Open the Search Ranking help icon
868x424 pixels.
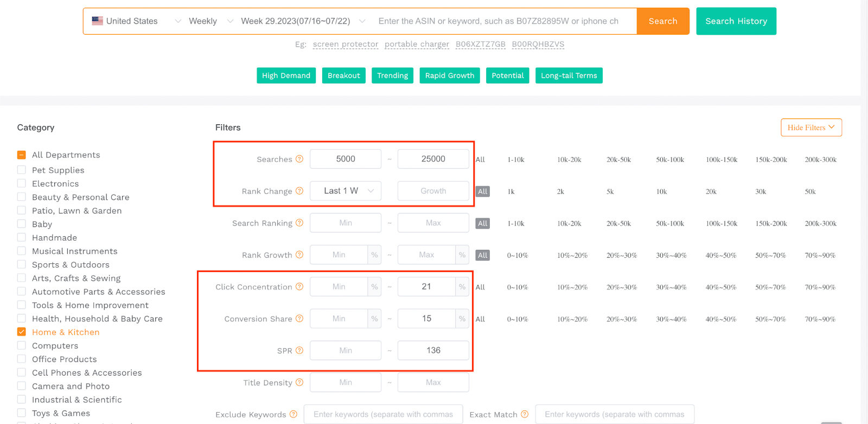pos(299,223)
